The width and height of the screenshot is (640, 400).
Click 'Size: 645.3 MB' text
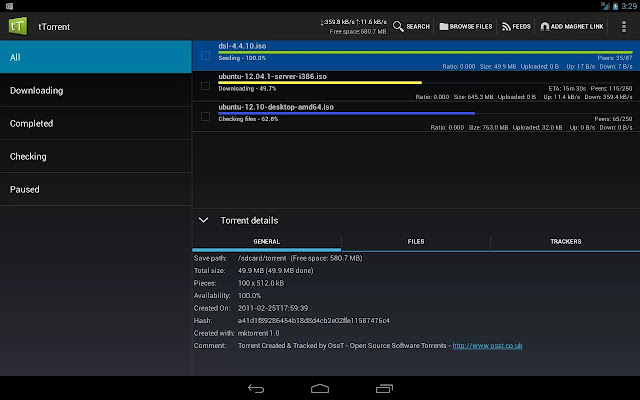473,97
